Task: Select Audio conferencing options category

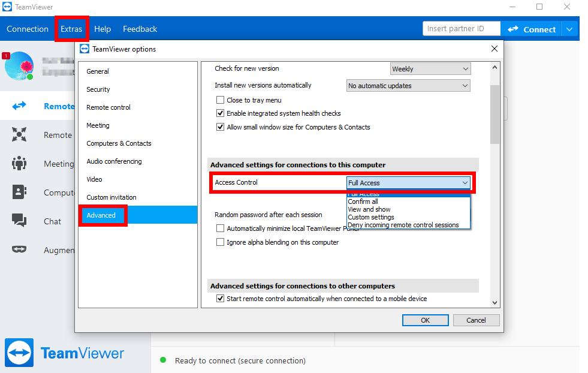Action: pyautogui.click(x=138, y=161)
